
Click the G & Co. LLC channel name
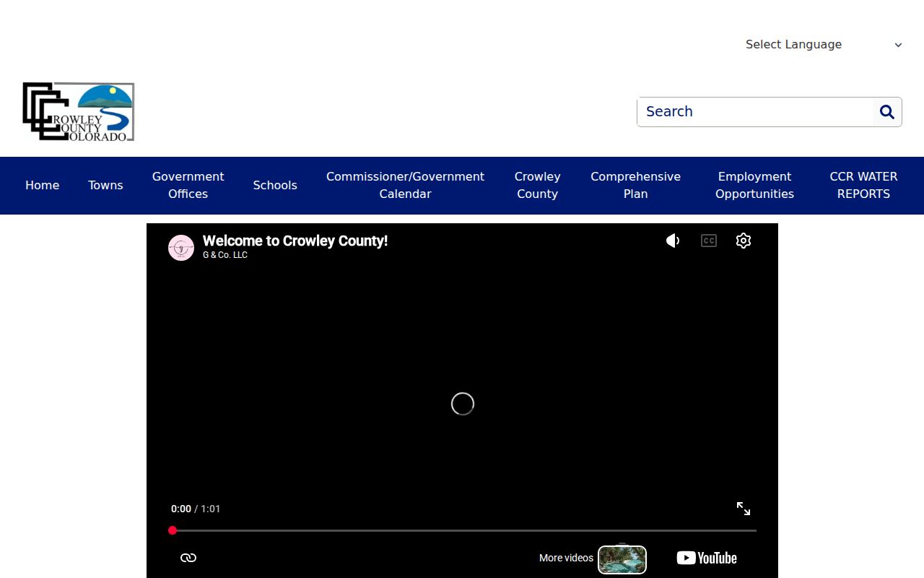[225, 255]
